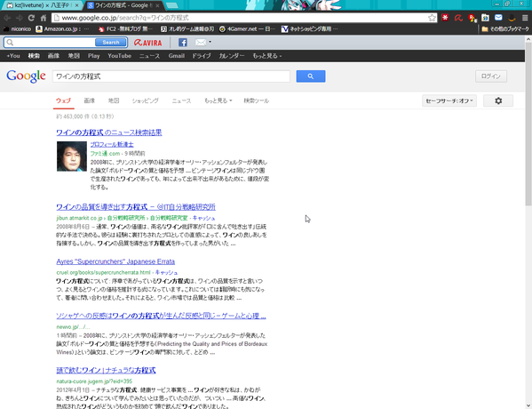
Task: Open the FC2 blog bookmark
Action: tap(125, 28)
